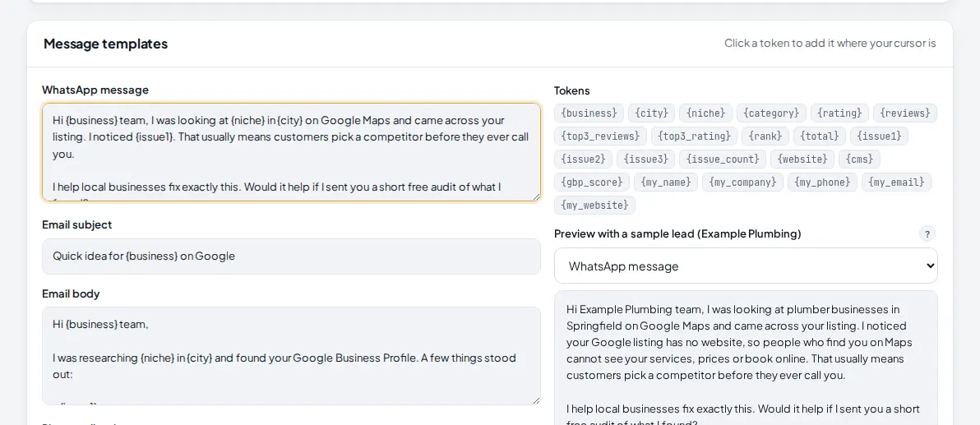The width and height of the screenshot is (980, 425).
Task: Insert the {my_email} token
Action: pos(896,182)
